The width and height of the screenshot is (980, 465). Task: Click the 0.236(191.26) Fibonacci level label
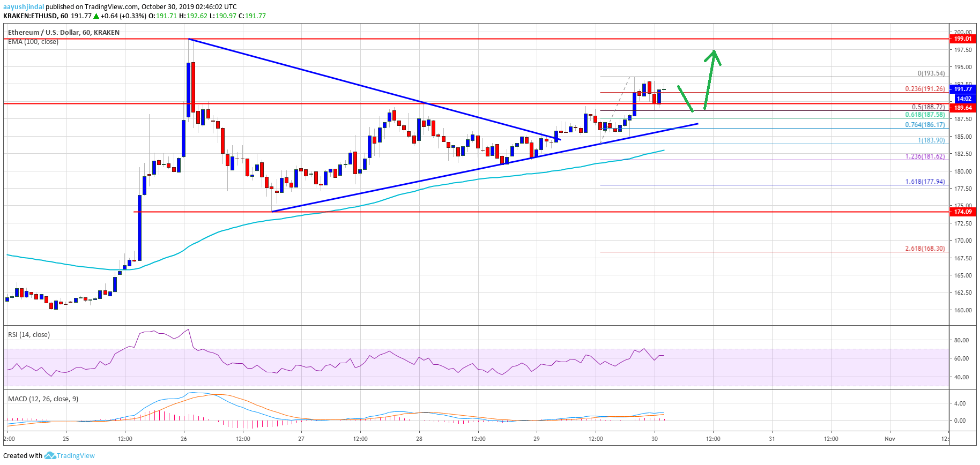point(925,89)
